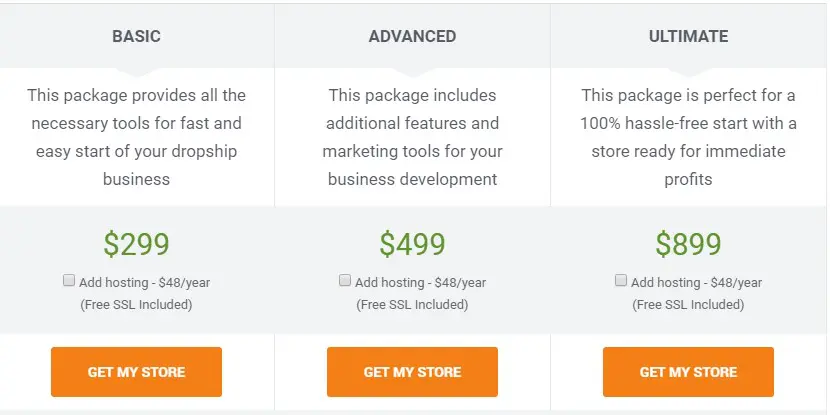Click Ultimate package description paragraph

(688, 137)
